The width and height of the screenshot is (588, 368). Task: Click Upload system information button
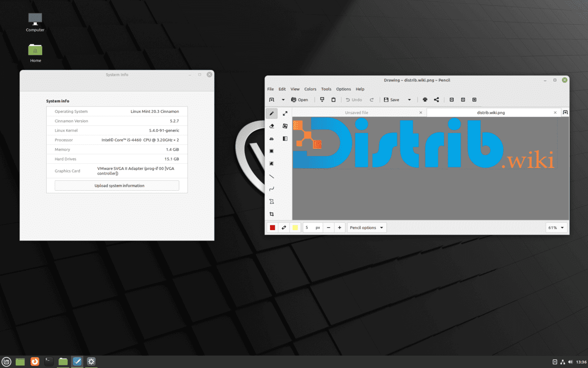coord(117,185)
